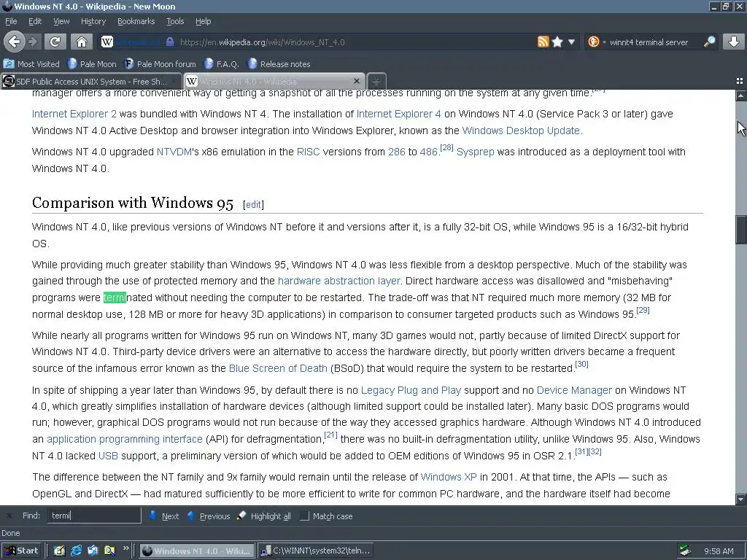This screenshot has height=560, width=747.
Task: Jump to citation [29]
Action: (643, 310)
